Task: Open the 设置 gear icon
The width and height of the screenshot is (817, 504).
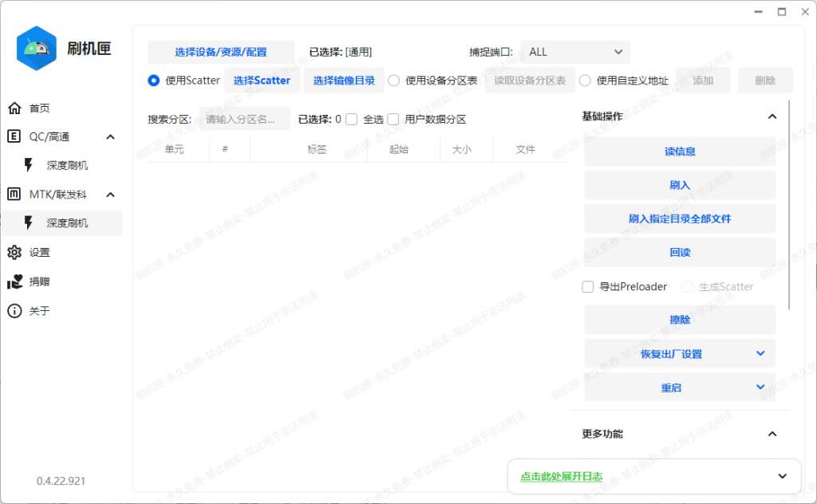Action: [14, 252]
